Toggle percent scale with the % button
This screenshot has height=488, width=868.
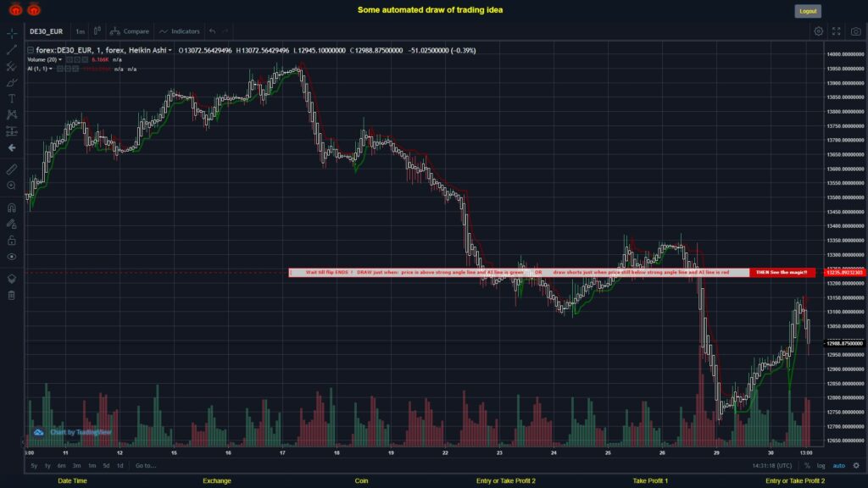pyautogui.click(x=807, y=466)
